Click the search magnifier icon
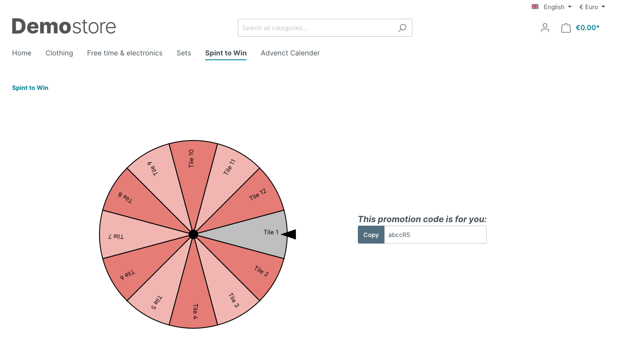 402,28
